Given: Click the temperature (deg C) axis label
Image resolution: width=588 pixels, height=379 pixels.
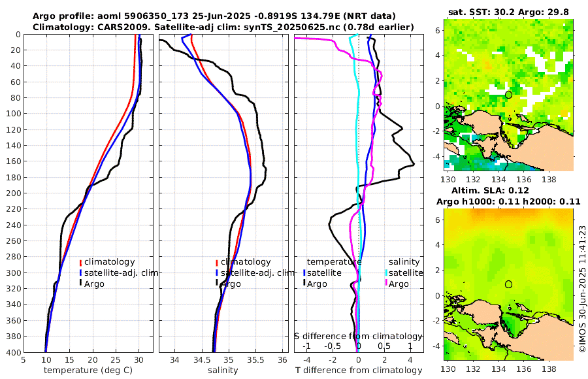Looking at the screenshot, I should [x=88, y=371].
